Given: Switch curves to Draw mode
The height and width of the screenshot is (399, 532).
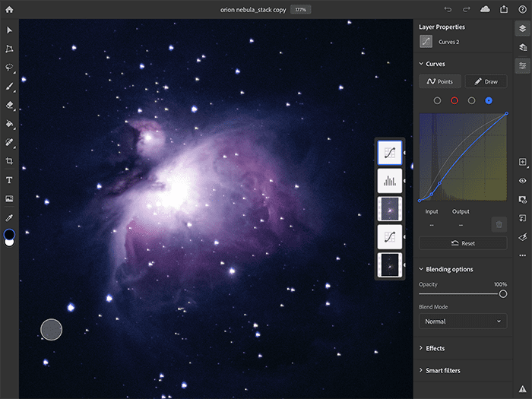Looking at the screenshot, I should click(486, 81).
